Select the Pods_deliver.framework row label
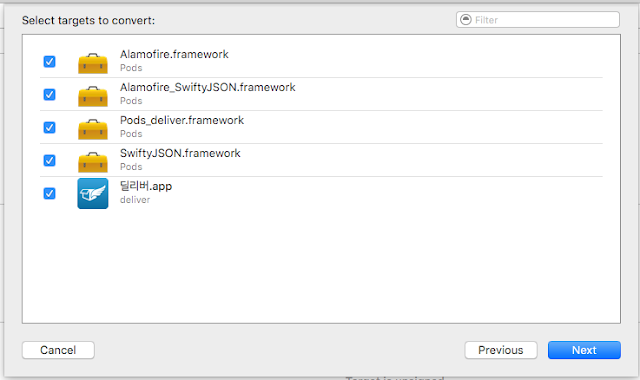The image size is (640, 380). (182, 120)
